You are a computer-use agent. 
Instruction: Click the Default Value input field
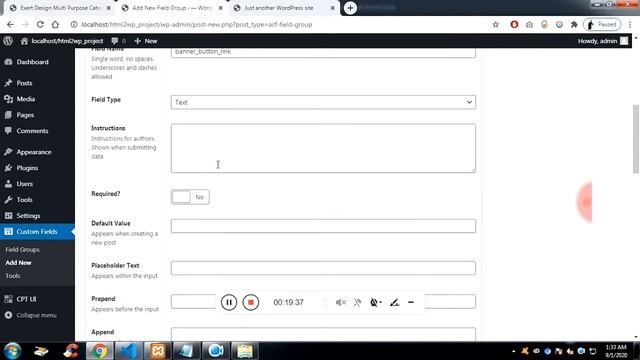323,226
